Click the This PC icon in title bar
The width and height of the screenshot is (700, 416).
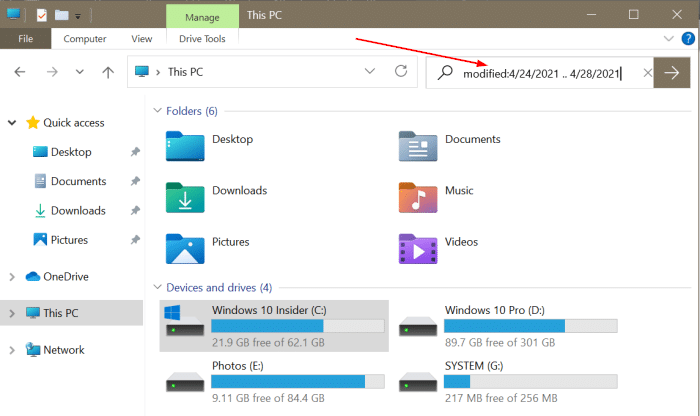tap(13, 14)
